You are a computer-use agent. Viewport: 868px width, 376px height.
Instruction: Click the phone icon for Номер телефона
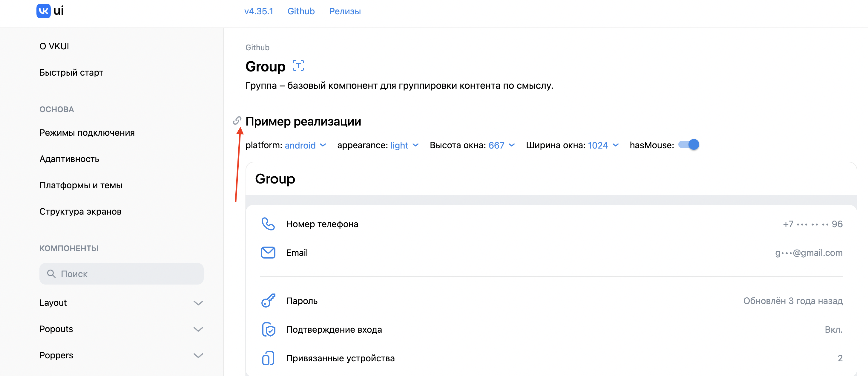coord(268,224)
